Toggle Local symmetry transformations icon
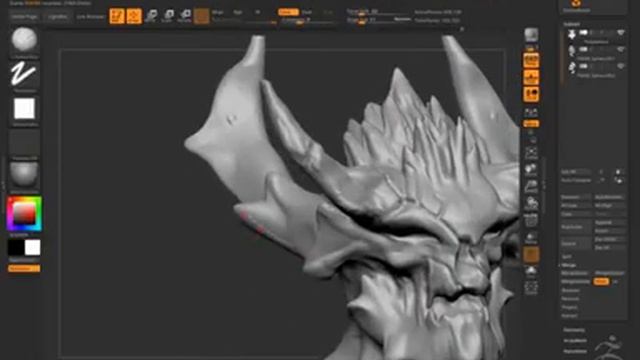640x360 pixels. click(531, 94)
